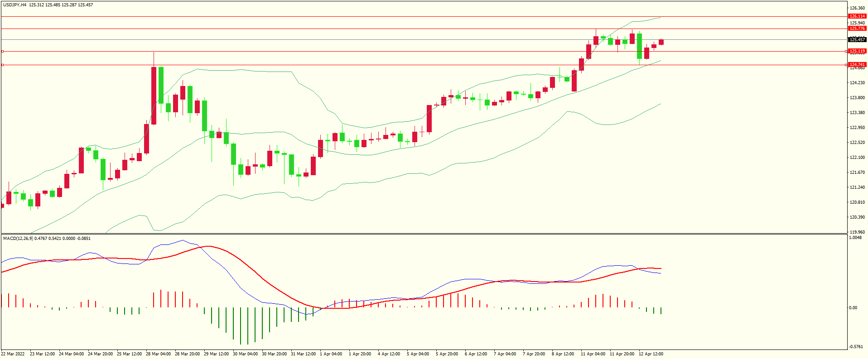Click the 6 Apr 12:00 time label
This screenshot has width=868, height=359.
(x=476, y=354)
